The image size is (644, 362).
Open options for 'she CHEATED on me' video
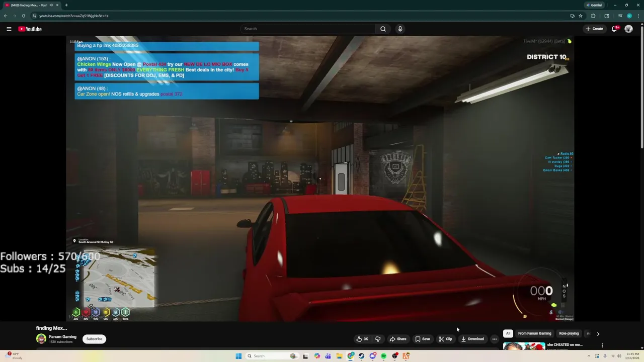tap(602, 345)
